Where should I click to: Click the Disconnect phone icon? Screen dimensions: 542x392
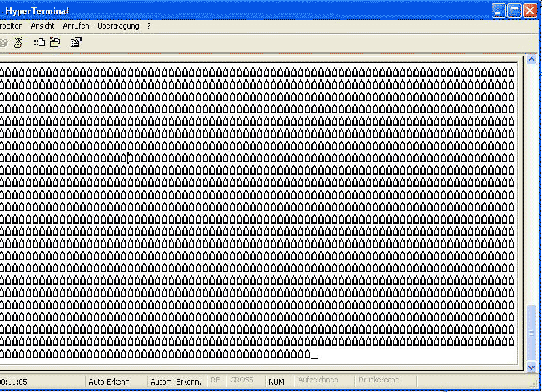[x=18, y=42]
